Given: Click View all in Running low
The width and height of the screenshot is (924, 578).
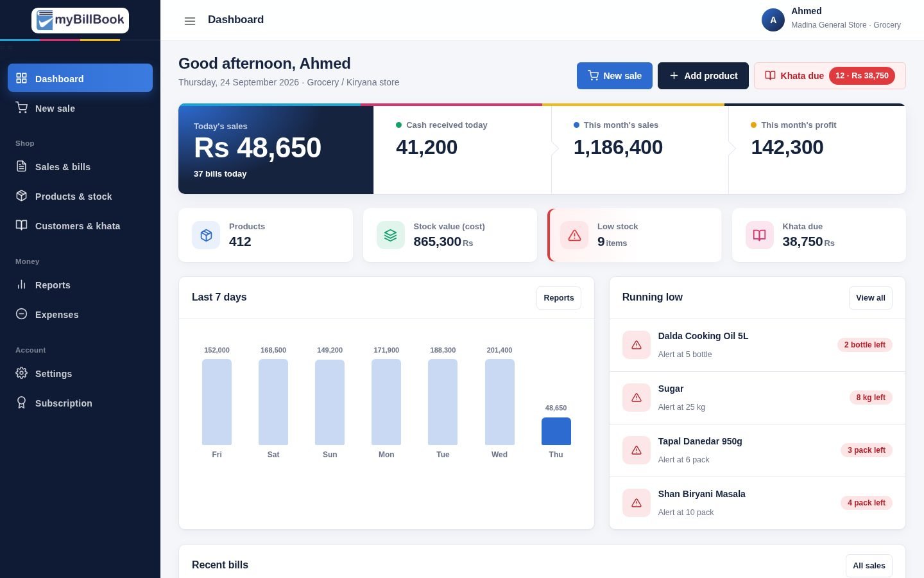Looking at the screenshot, I should [x=871, y=298].
